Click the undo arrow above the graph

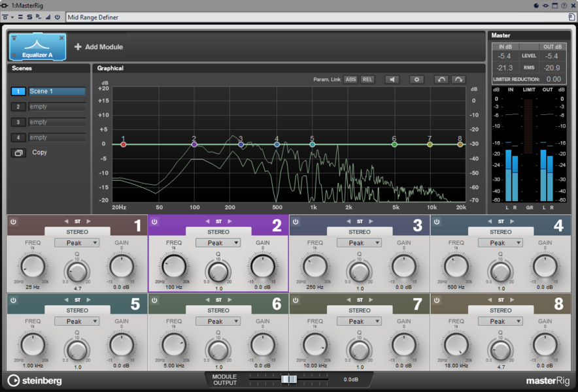[441, 80]
